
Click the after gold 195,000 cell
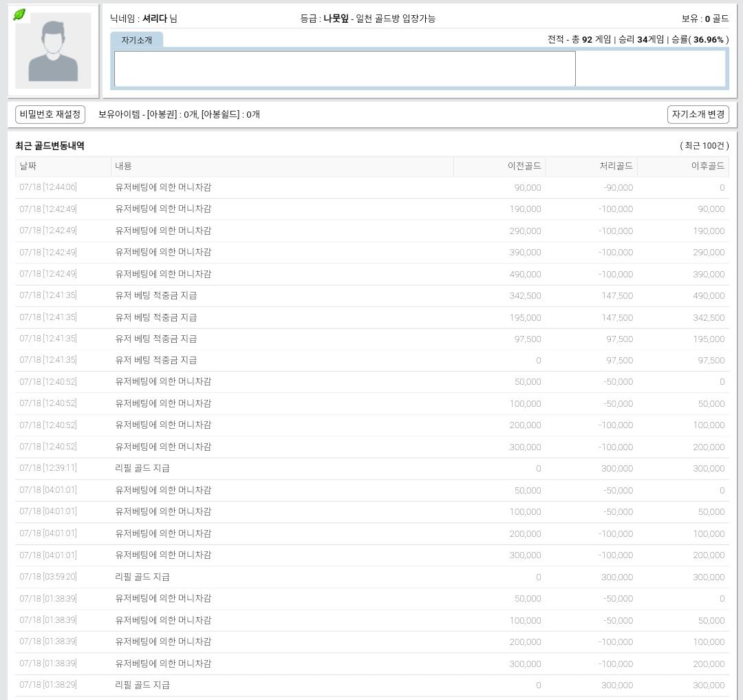(709, 339)
